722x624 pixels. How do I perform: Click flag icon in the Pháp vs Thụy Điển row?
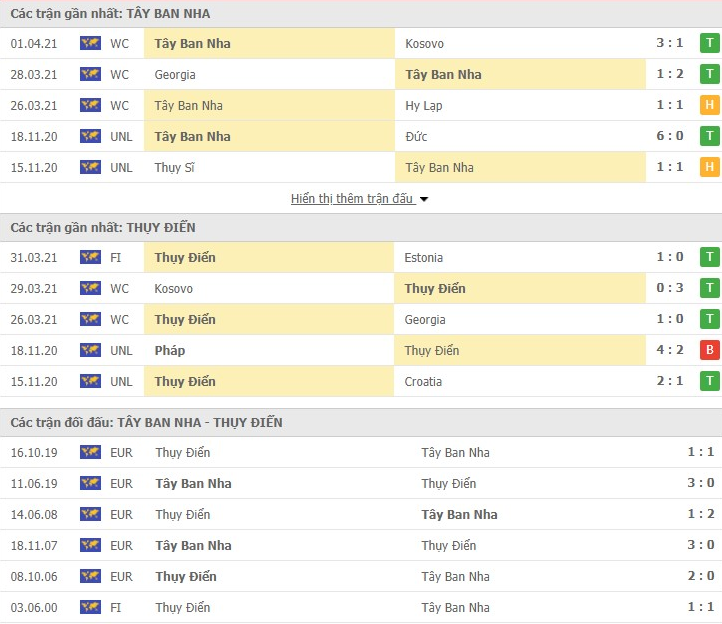pyautogui.click(x=90, y=351)
